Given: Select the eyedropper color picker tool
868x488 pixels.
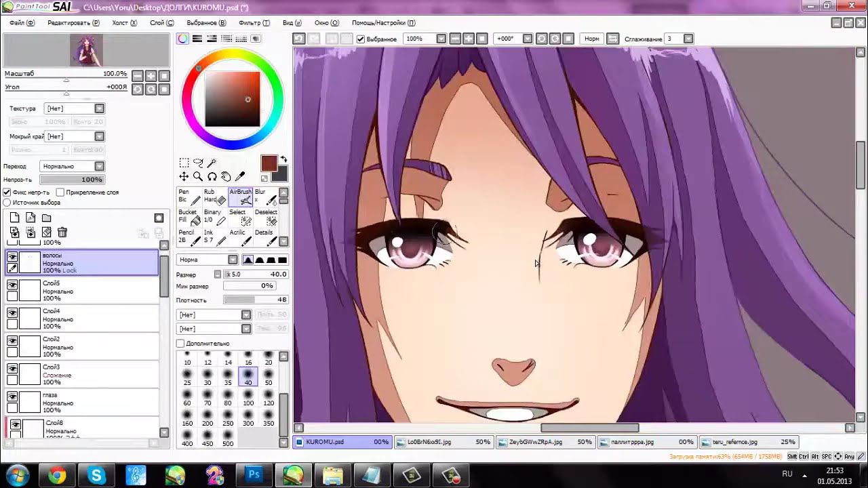Looking at the screenshot, I should (x=240, y=177).
